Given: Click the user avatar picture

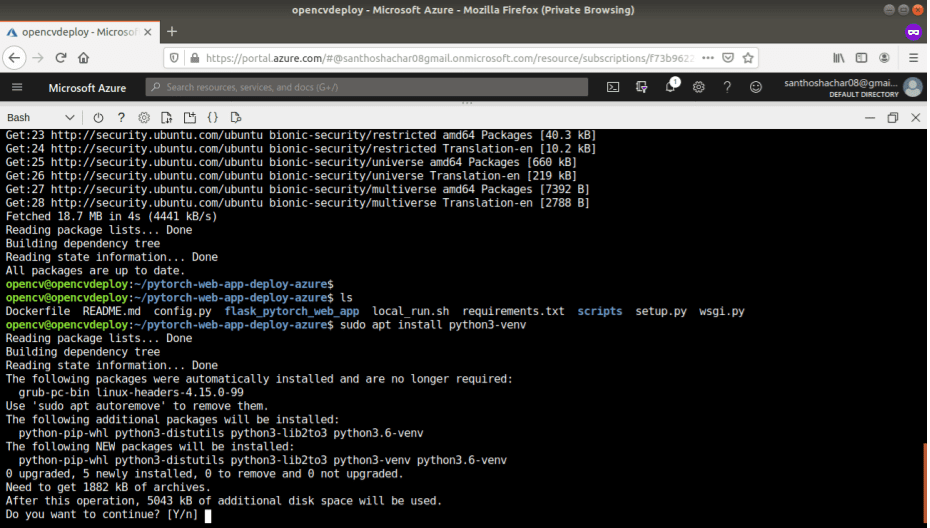Looking at the screenshot, I should (x=913, y=87).
